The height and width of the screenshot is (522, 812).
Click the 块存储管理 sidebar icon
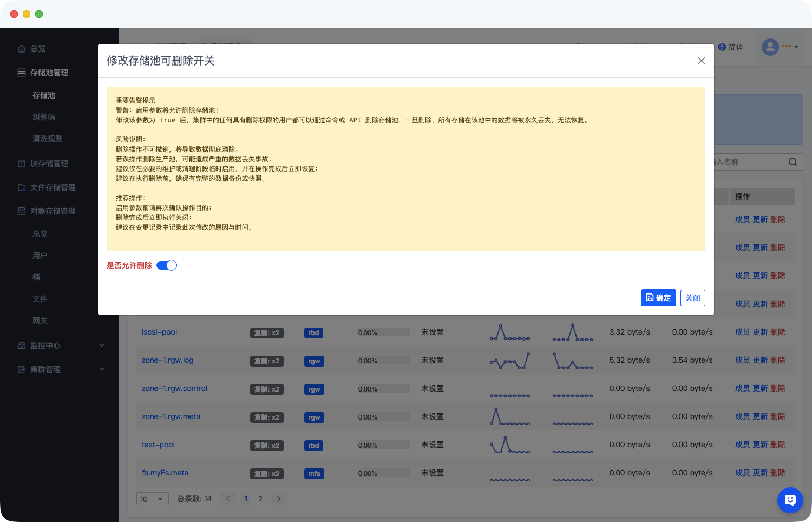point(22,164)
